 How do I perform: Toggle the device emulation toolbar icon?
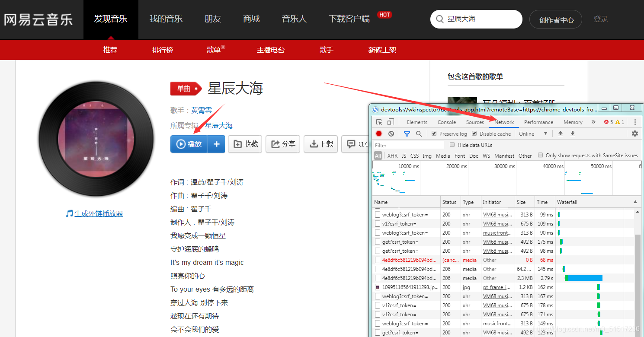click(390, 122)
